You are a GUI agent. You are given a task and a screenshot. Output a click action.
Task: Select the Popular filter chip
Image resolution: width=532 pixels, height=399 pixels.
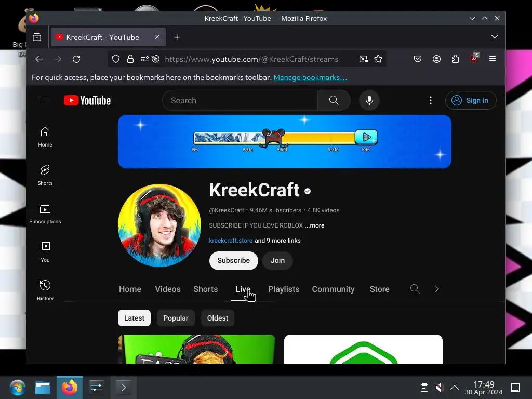[176, 318]
